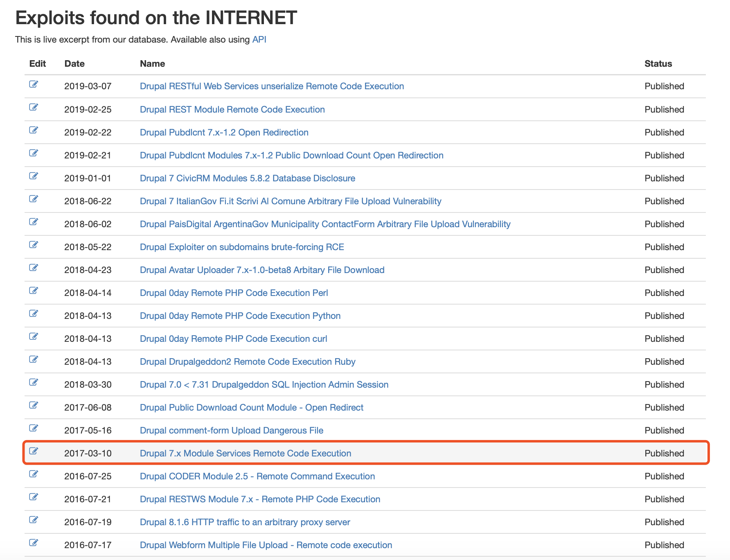Open the API link in the description
The image size is (730, 560).
[x=259, y=40]
